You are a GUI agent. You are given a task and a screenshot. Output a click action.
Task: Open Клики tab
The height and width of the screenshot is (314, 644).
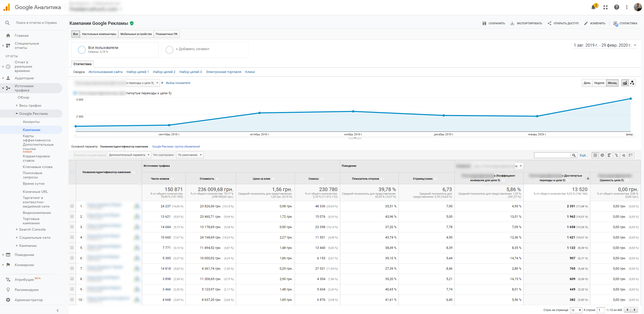coord(250,72)
